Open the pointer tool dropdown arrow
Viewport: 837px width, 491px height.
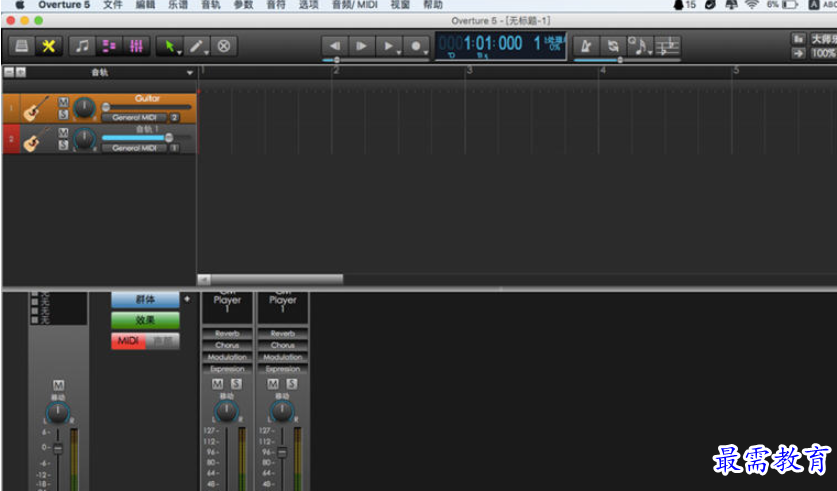point(180,52)
